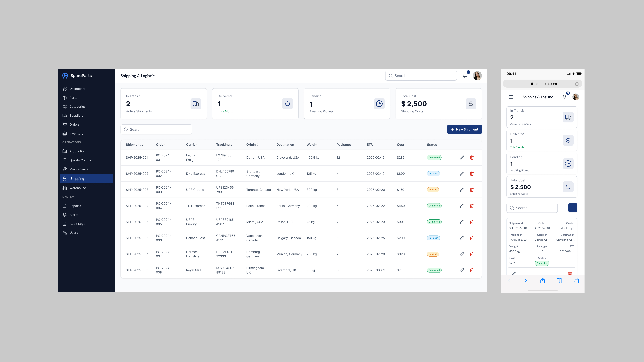Open mobile hamburger menu icon
The width and height of the screenshot is (644, 362).
tap(511, 97)
